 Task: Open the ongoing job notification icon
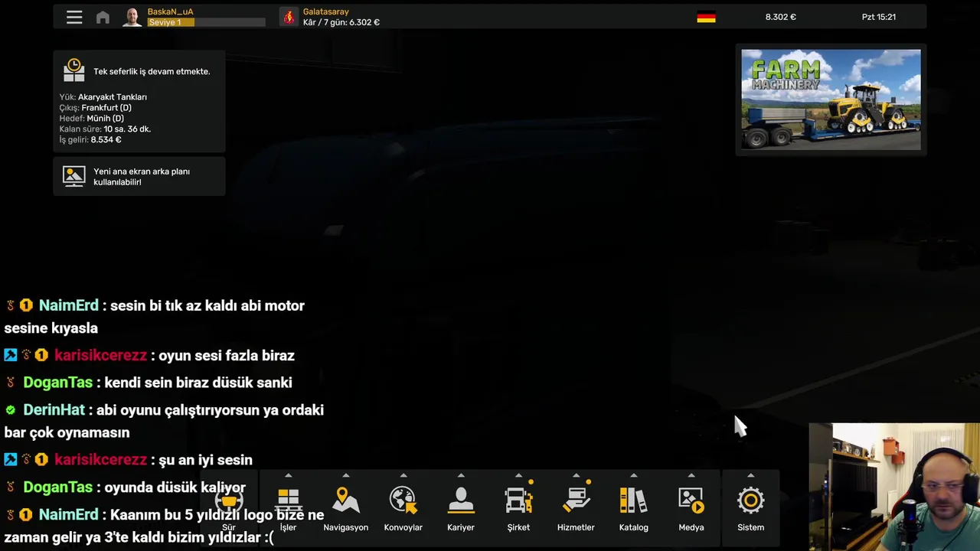pyautogui.click(x=74, y=70)
